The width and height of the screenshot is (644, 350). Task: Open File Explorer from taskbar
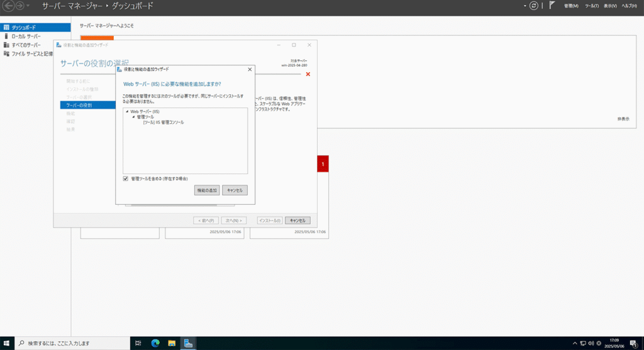172,343
